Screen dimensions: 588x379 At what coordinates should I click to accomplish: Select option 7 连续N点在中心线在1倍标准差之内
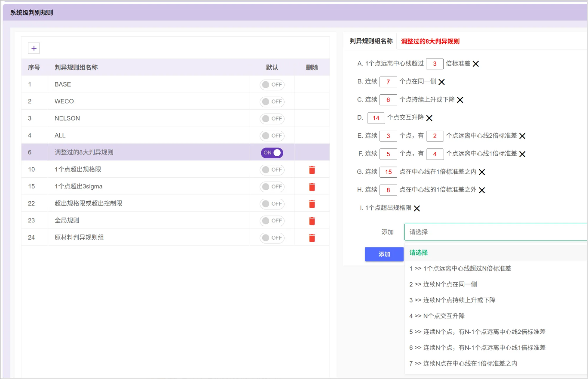click(x=463, y=364)
